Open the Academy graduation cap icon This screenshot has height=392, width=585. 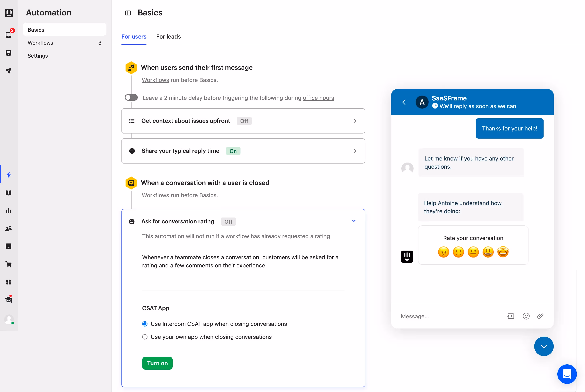point(9,299)
